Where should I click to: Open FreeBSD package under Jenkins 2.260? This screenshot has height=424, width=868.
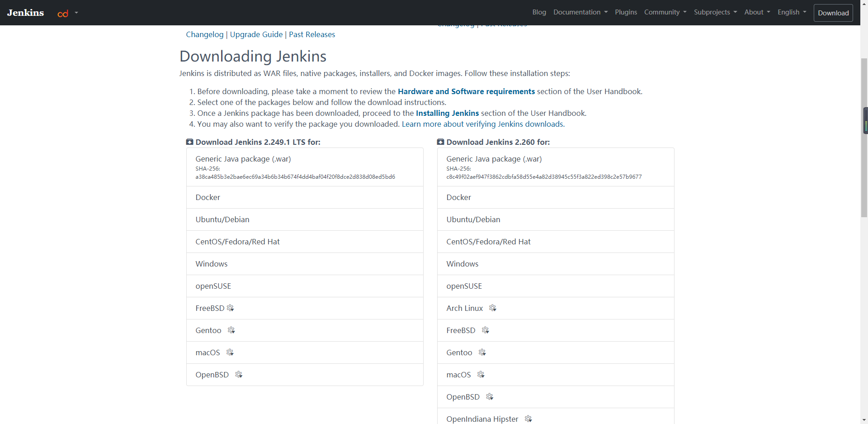(x=556, y=330)
